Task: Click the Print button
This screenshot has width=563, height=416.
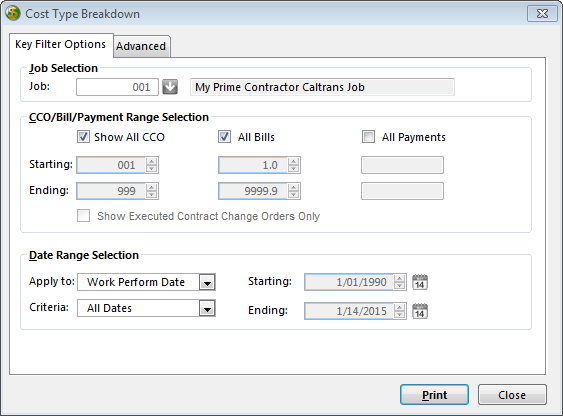Action: (434, 395)
